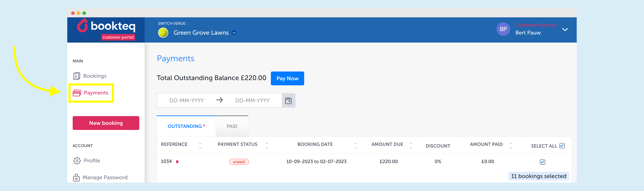Sort by Amount Due column arrows
The width and height of the screenshot is (644, 191).
click(411, 146)
